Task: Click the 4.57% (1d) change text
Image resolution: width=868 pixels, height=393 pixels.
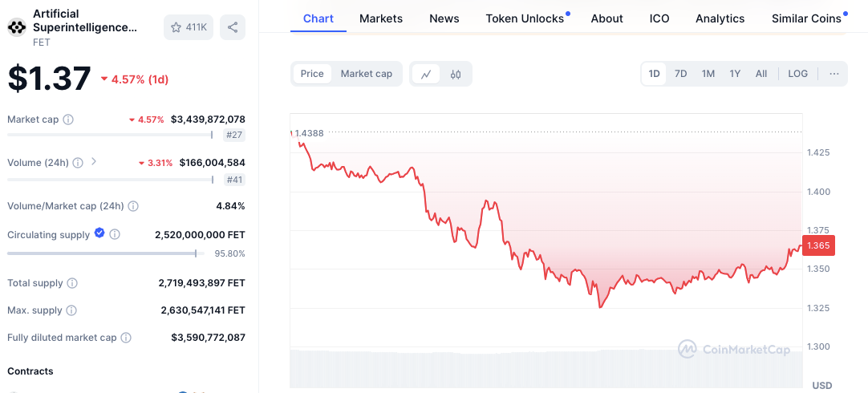Action: coord(140,79)
